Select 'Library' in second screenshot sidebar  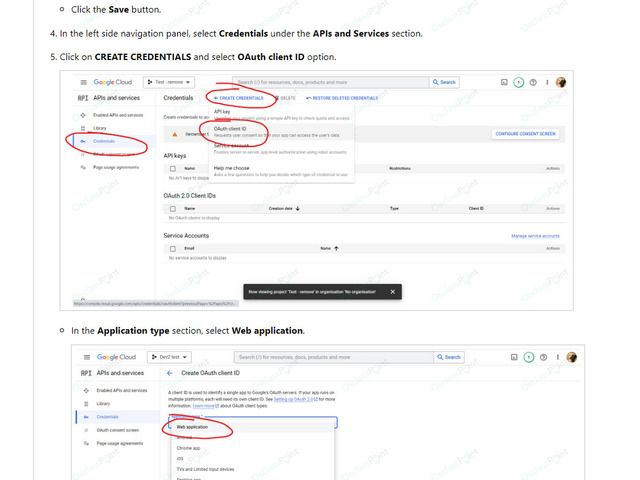pyautogui.click(x=103, y=404)
